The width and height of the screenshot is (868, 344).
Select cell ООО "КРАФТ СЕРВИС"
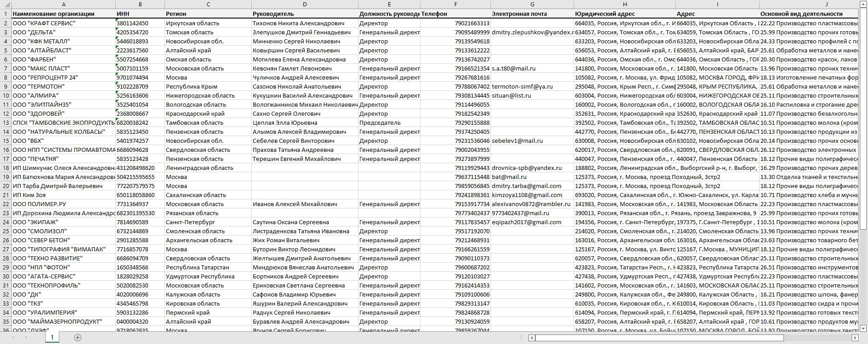[63, 23]
